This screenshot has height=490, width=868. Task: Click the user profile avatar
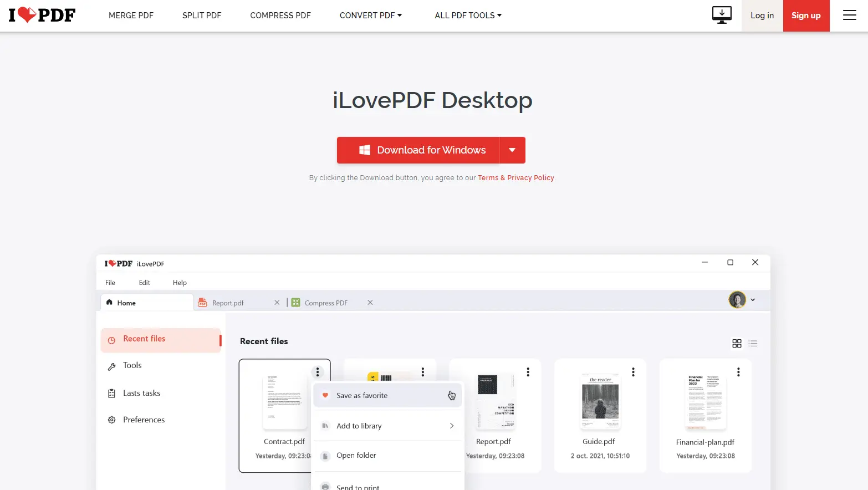(x=737, y=300)
